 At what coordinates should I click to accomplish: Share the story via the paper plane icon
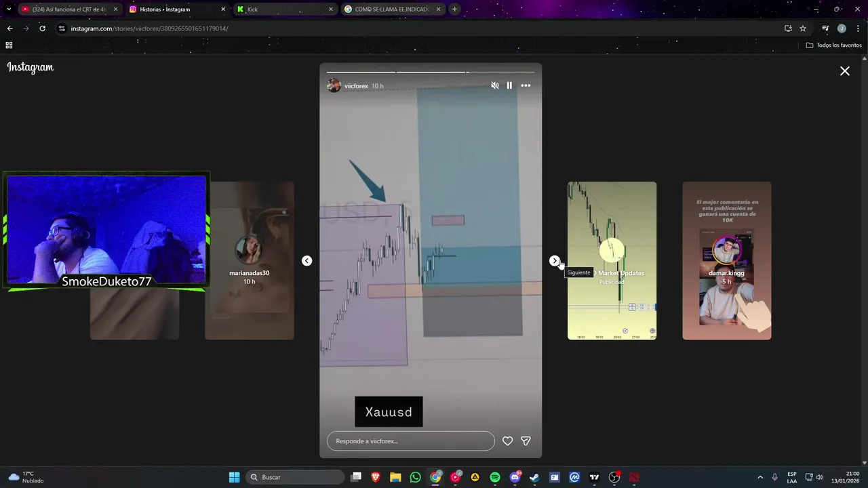pyautogui.click(x=526, y=441)
